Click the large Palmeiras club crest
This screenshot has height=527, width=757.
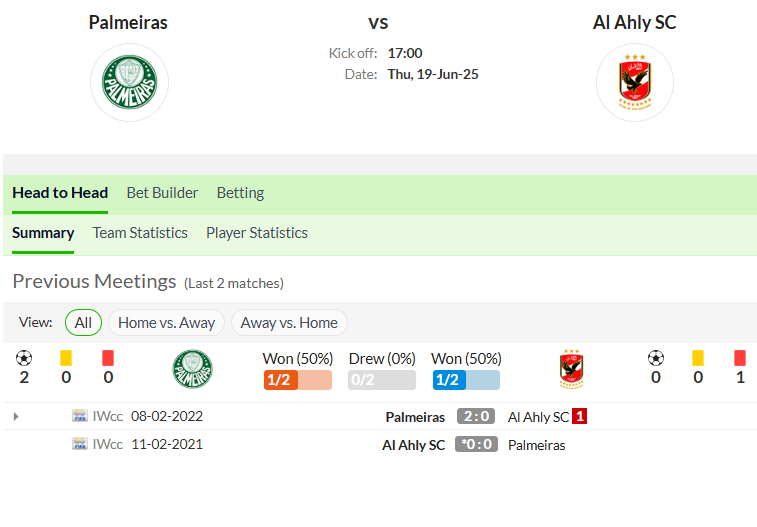(129, 82)
